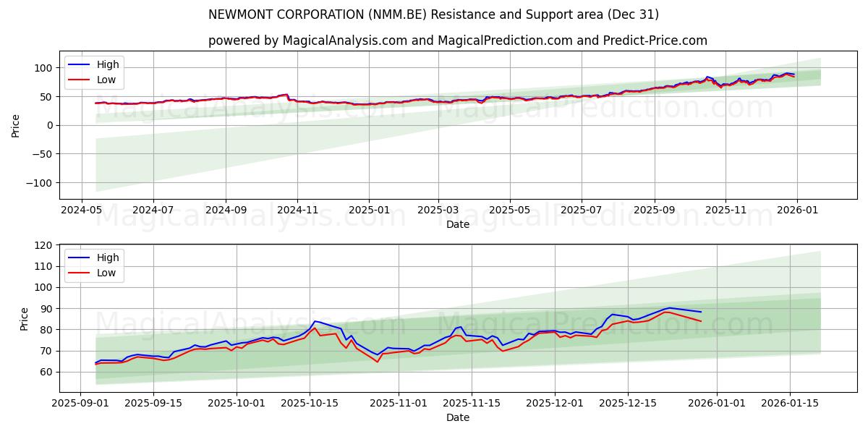Click the top chart 'Date' axis label

click(x=458, y=225)
